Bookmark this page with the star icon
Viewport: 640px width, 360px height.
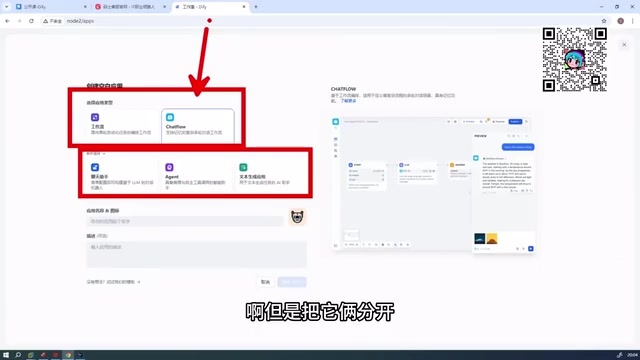[604, 21]
